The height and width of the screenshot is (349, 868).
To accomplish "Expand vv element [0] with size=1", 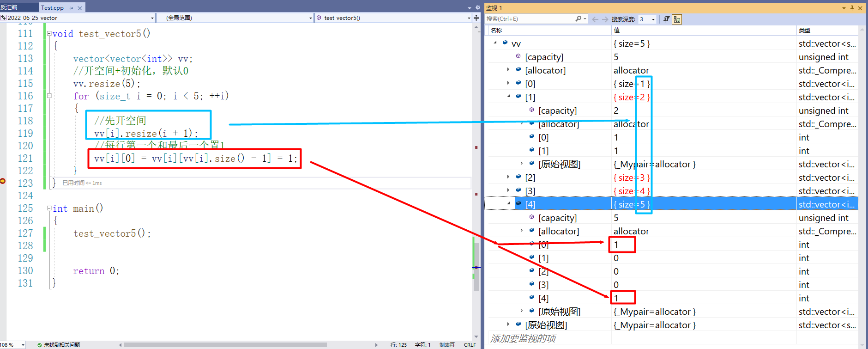I will [x=508, y=83].
